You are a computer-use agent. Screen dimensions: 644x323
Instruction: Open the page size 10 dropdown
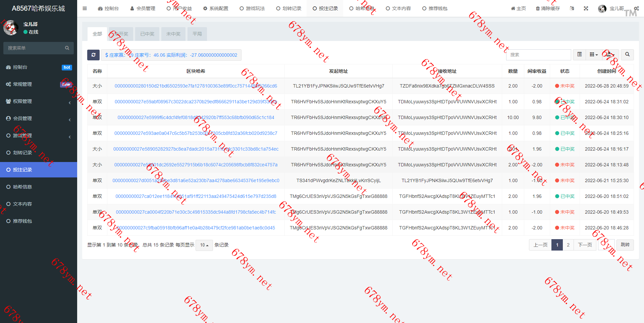click(x=204, y=245)
